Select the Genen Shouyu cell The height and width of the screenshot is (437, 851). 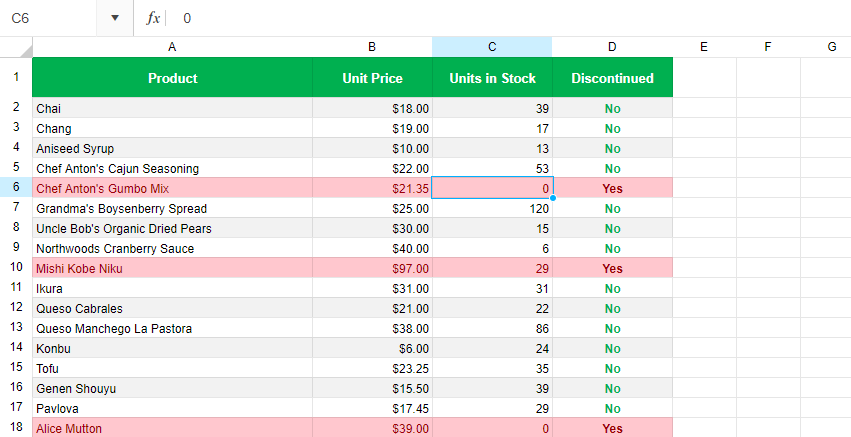(172, 389)
